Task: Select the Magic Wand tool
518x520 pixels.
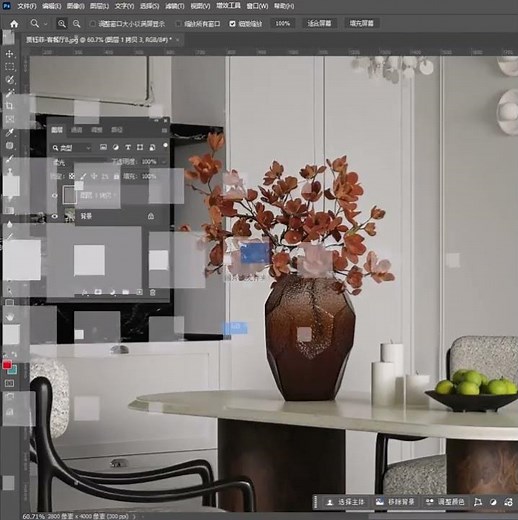Action: point(10,93)
